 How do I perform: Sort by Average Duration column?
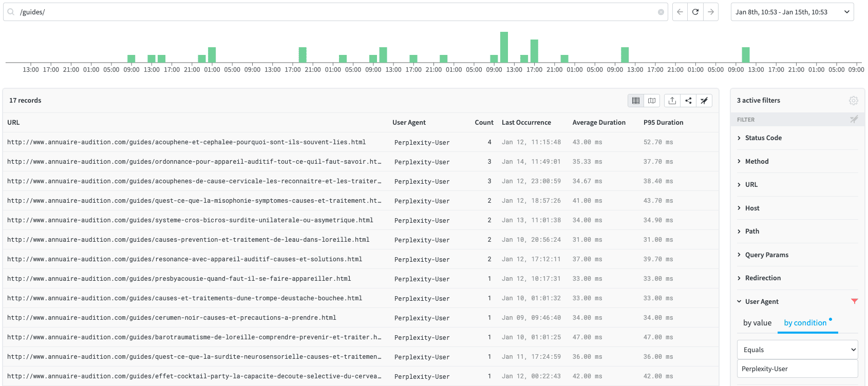click(x=599, y=123)
